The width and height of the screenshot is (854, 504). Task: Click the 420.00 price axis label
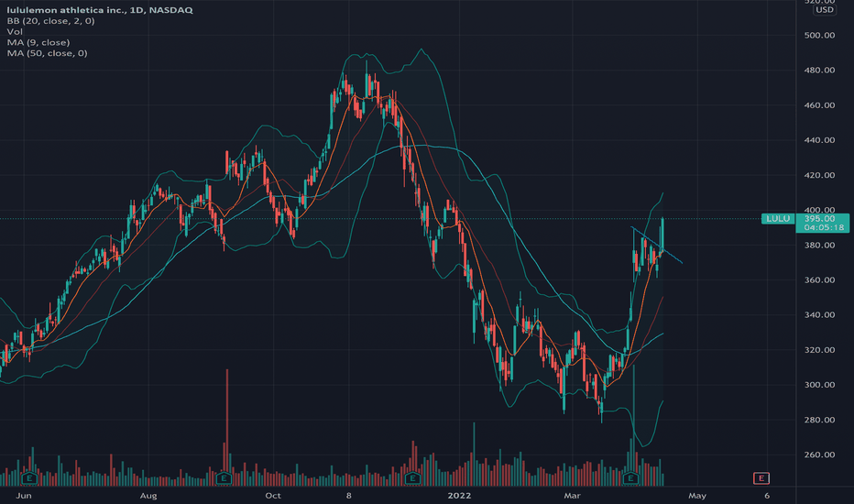(x=819, y=175)
